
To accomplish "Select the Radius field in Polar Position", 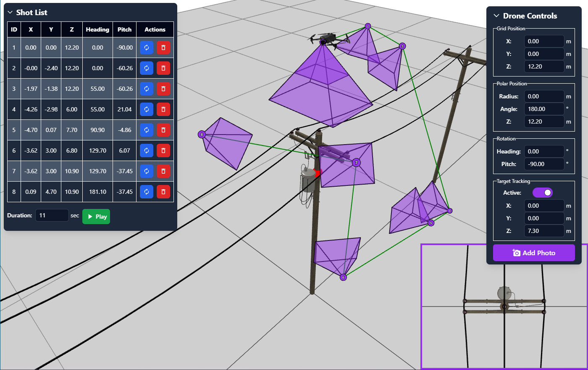I will [544, 96].
